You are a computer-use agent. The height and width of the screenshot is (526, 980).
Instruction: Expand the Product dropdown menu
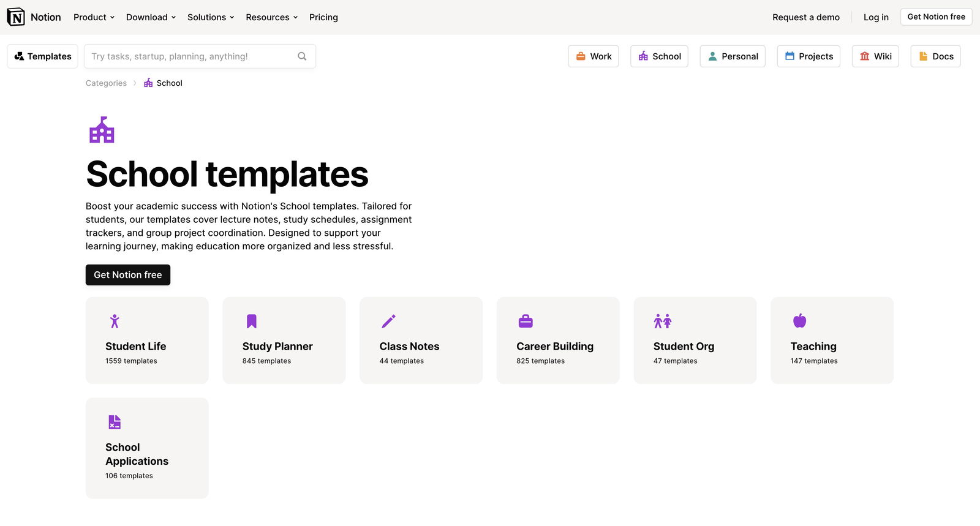coord(94,17)
